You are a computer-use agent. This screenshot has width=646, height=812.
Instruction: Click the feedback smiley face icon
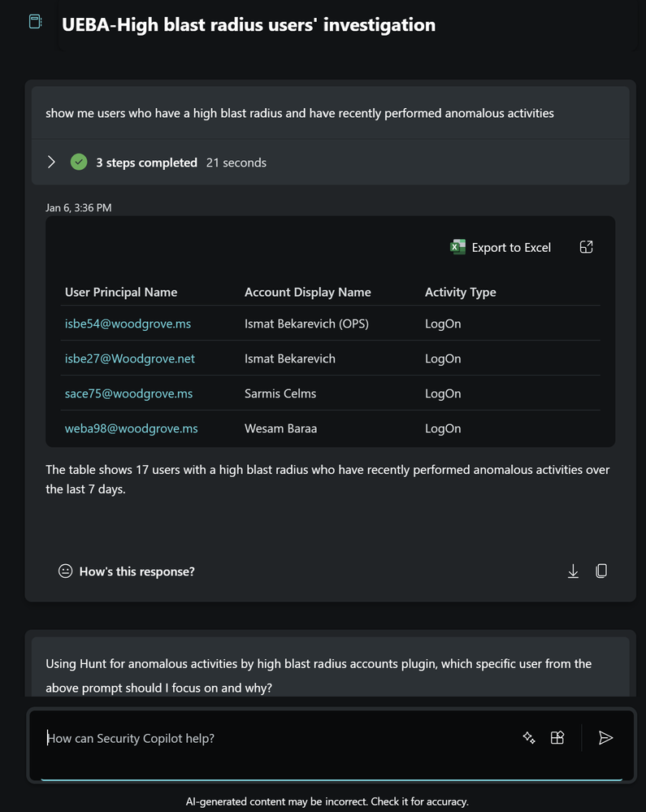tap(66, 571)
